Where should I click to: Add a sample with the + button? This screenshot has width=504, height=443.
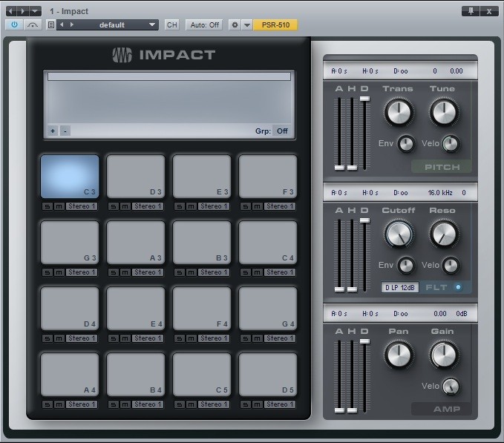pos(53,131)
